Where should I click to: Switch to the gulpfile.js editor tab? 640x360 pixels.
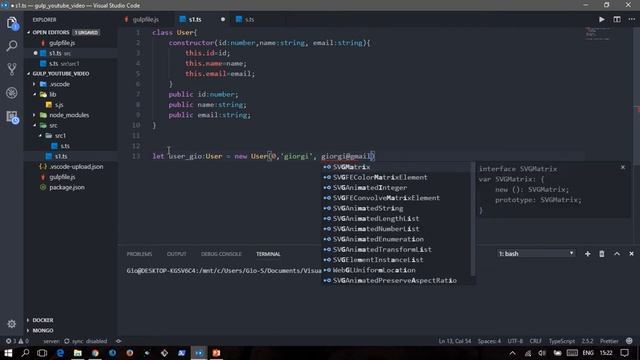click(x=145, y=19)
